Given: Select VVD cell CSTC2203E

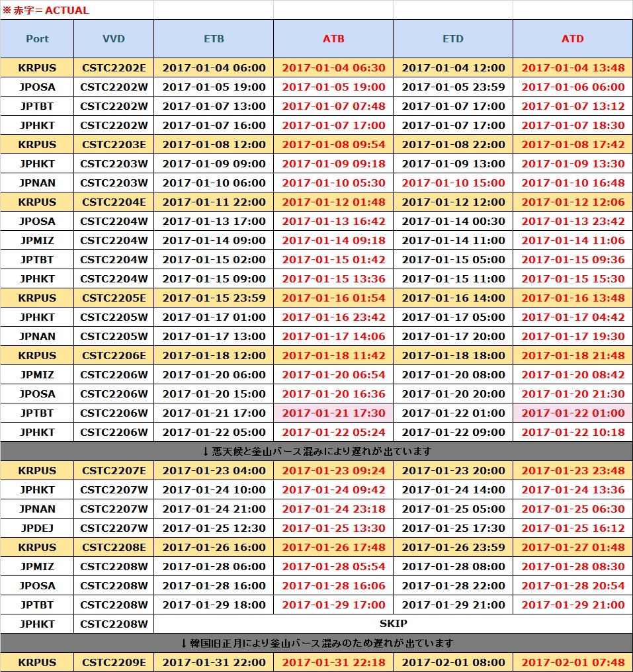Looking at the screenshot, I should click(x=114, y=144).
